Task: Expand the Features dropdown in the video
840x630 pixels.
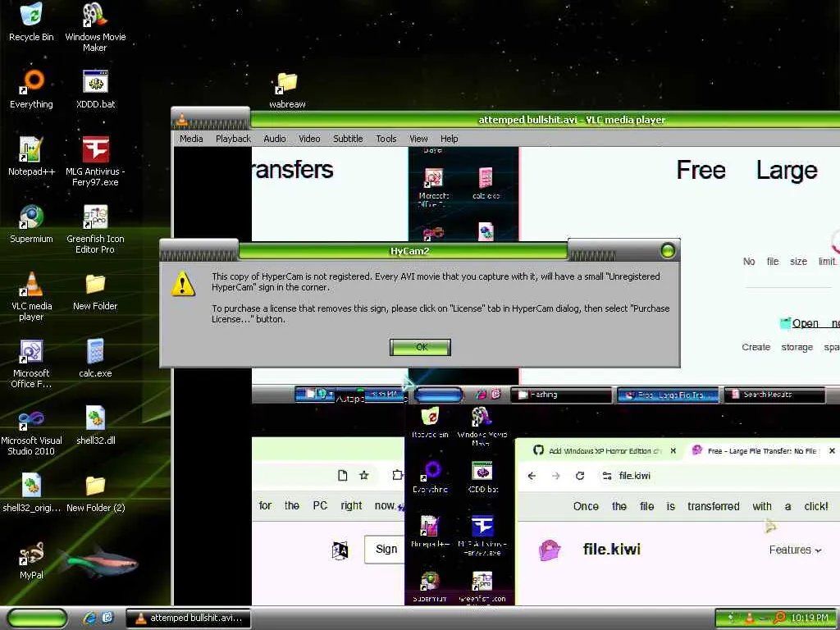Action: pyautogui.click(x=795, y=550)
